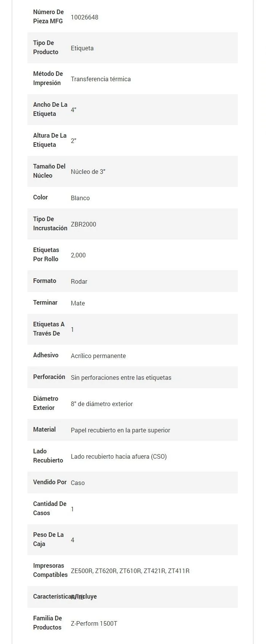266x644 pixels.
Task: Click the '2,000' labels per roll value
Action: [x=78, y=255]
